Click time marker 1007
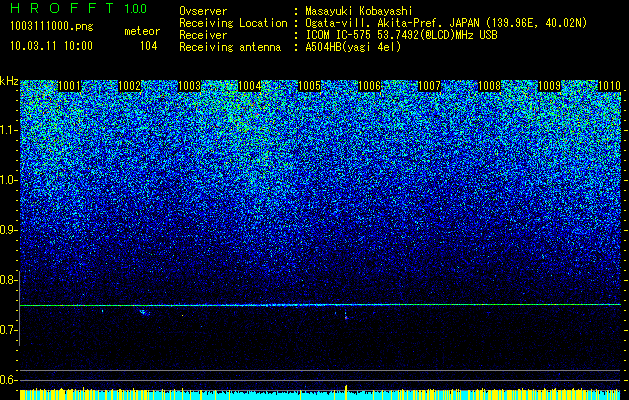 [430, 85]
